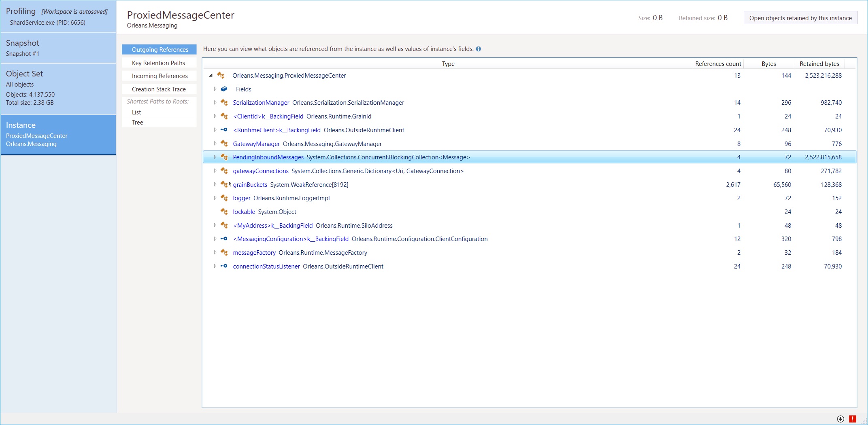Select the Key Retention Paths tab
868x425 pixels.
click(x=159, y=63)
